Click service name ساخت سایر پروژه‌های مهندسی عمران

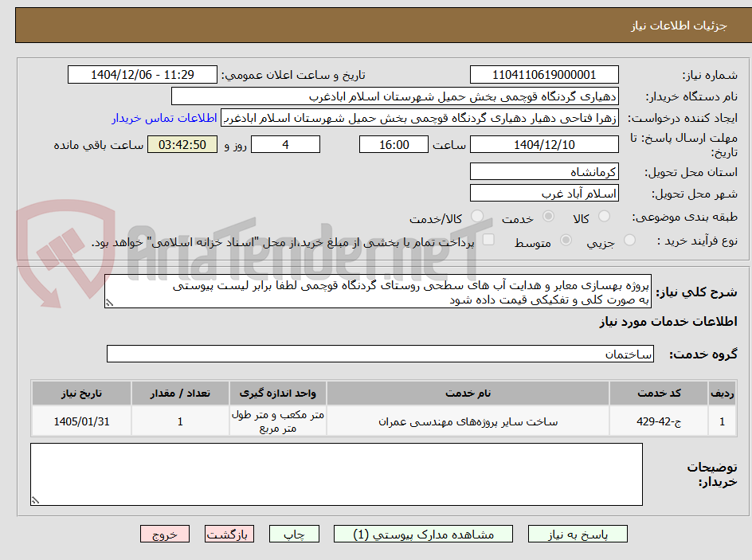pos(468,421)
